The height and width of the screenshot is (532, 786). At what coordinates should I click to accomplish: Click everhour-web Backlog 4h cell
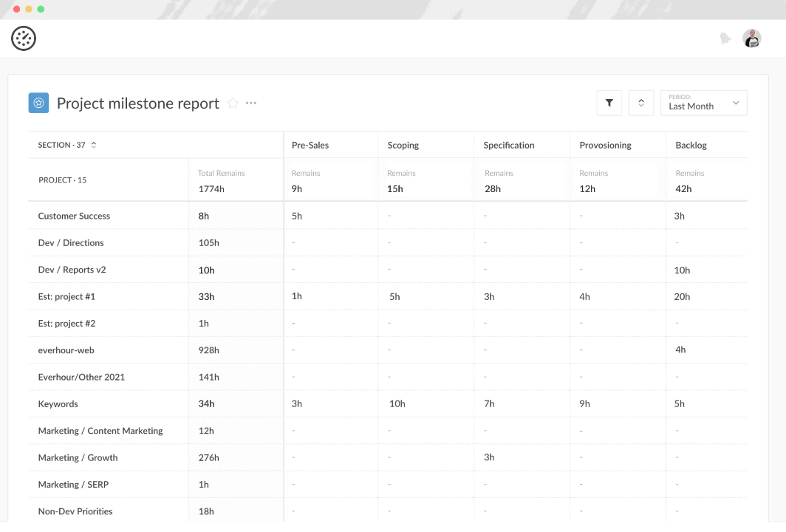[x=680, y=349]
